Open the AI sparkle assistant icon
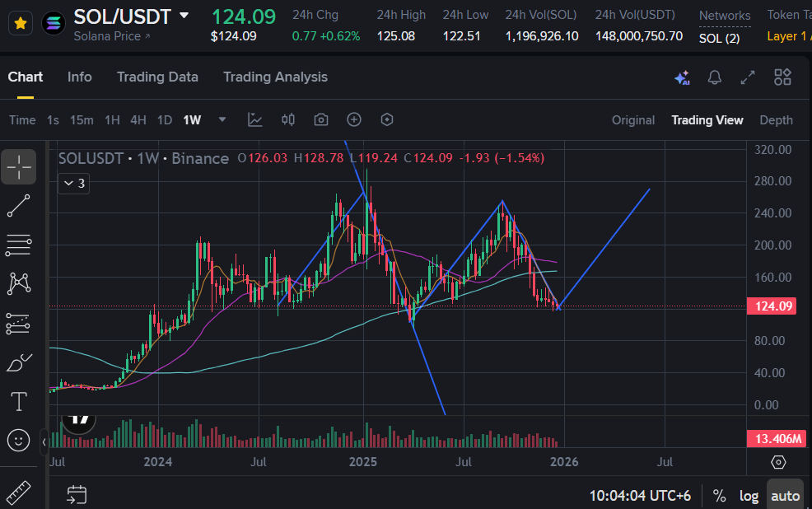Image resolution: width=812 pixels, height=509 pixels. [x=682, y=77]
